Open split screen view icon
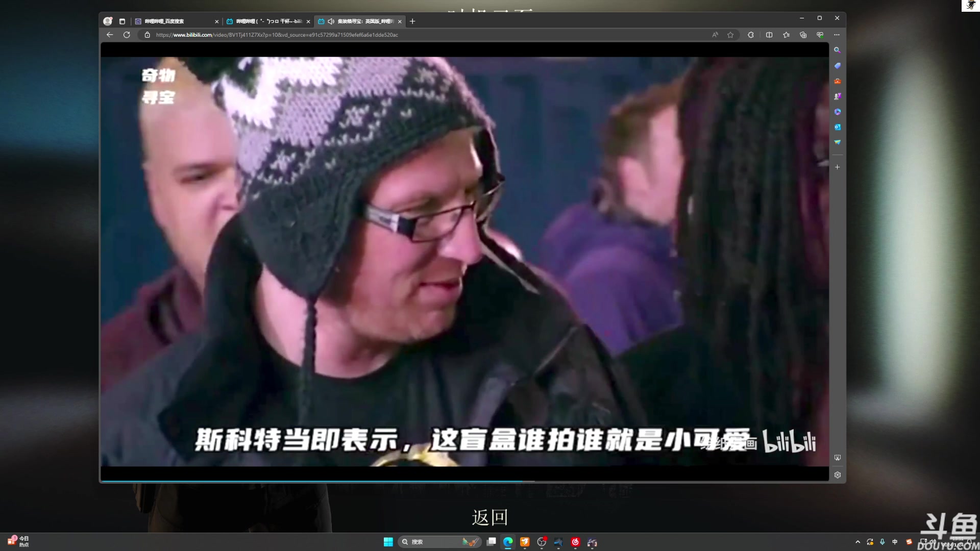The image size is (980, 551). (x=769, y=35)
